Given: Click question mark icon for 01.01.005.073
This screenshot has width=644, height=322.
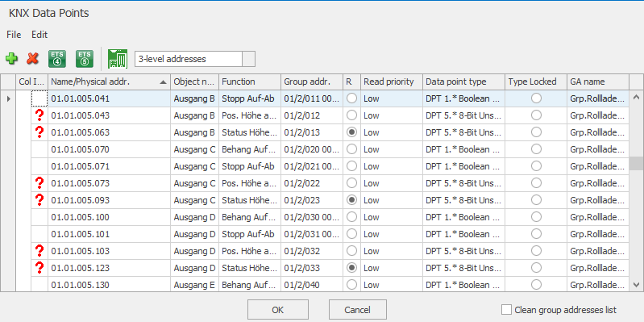Looking at the screenshot, I should click(39, 183).
